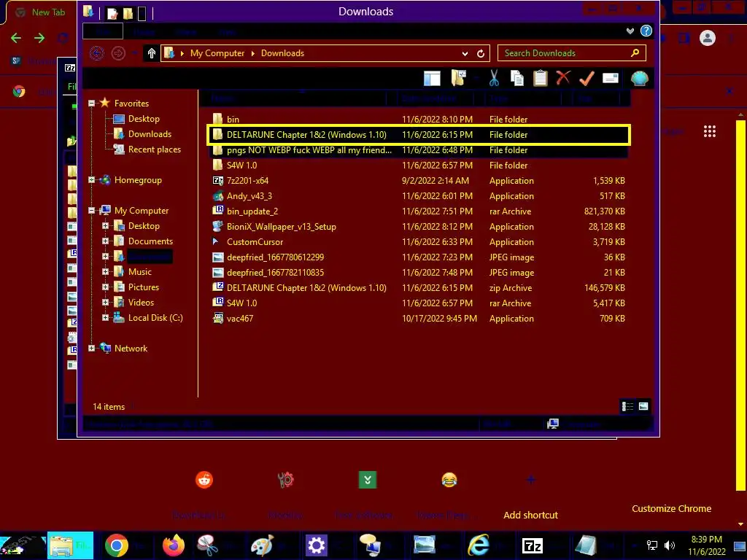Expand Documents under My Computer
Image resolution: width=747 pixels, height=560 pixels.
[105, 241]
